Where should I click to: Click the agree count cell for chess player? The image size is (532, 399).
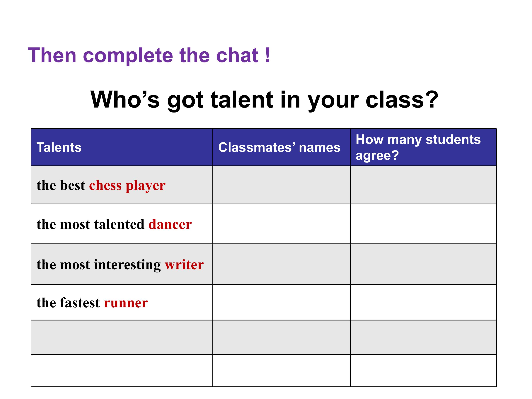(x=423, y=185)
